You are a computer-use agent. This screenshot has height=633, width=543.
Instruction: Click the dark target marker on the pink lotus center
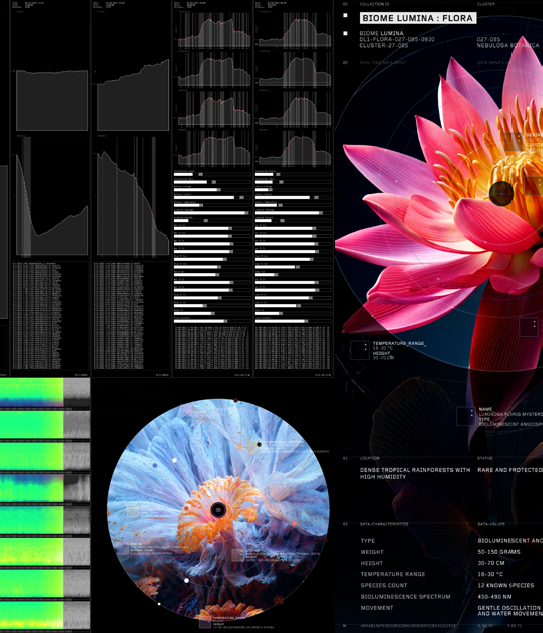coord(501,193)
